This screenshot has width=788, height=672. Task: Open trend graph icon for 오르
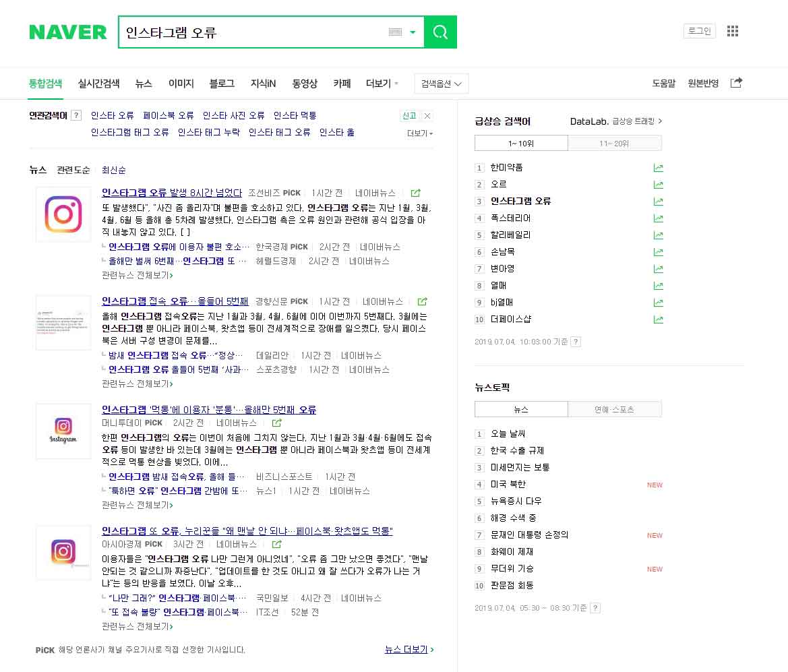[x=658, y=185]
